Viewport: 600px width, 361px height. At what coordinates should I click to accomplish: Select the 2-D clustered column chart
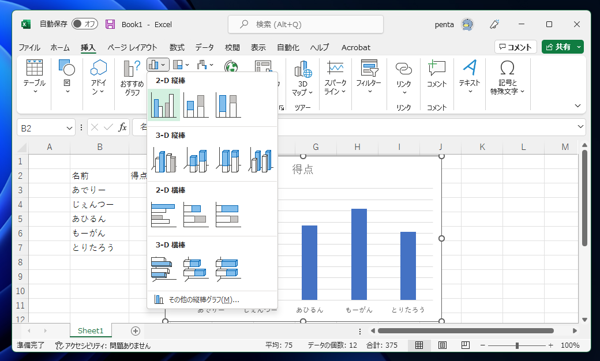(x=164, y=105)
